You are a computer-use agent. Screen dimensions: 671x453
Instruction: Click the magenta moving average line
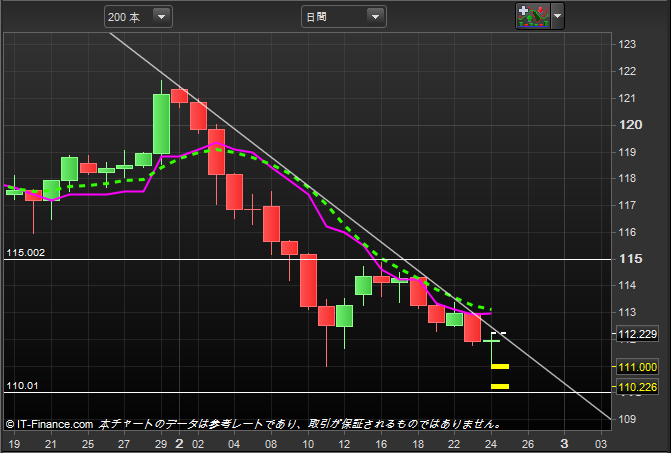coord(325,224)
